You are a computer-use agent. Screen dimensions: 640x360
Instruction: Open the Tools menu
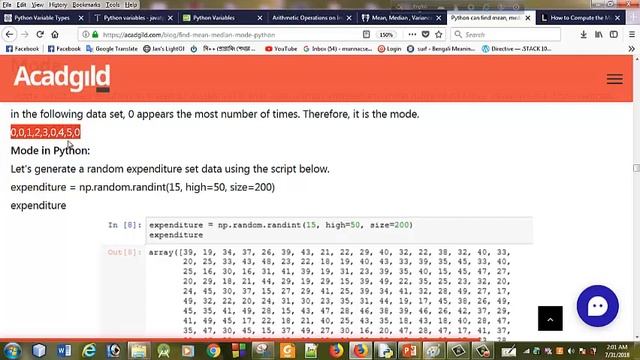point(112,5)
